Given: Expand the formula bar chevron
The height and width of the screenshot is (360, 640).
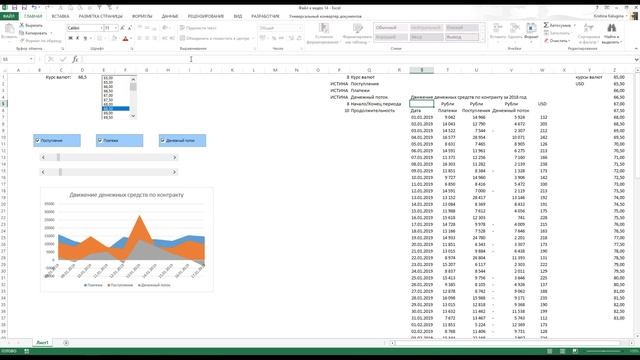Looking at the screenshot, I should [x=636, y=60].
